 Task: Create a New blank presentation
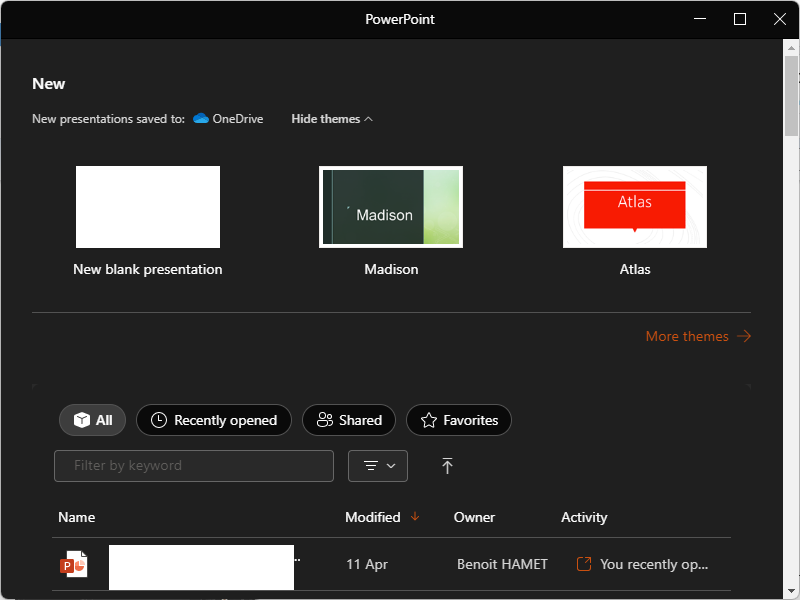click(148, 207)
